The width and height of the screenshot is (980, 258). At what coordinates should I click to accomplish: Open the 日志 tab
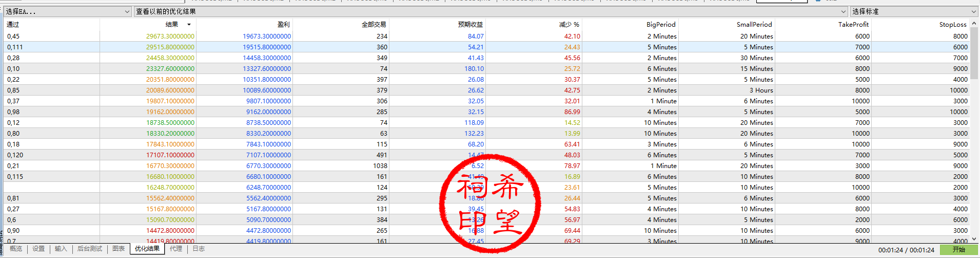point(199,249)
